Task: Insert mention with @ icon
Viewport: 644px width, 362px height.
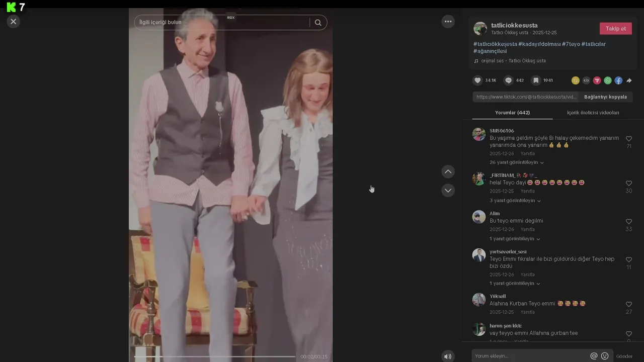Action: [x=594, y=356]
